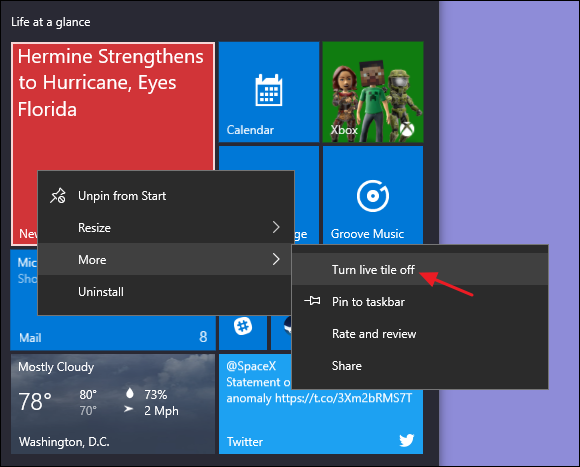Open the More submenu
The height and width of the screenshot is (467, 580).
166,259
